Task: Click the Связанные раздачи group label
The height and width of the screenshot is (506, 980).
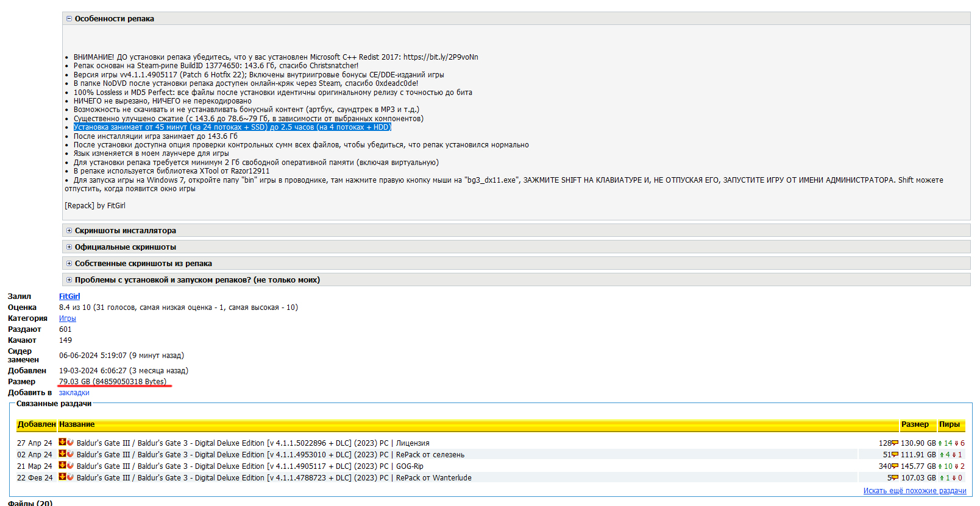Action: coord(54,404)
